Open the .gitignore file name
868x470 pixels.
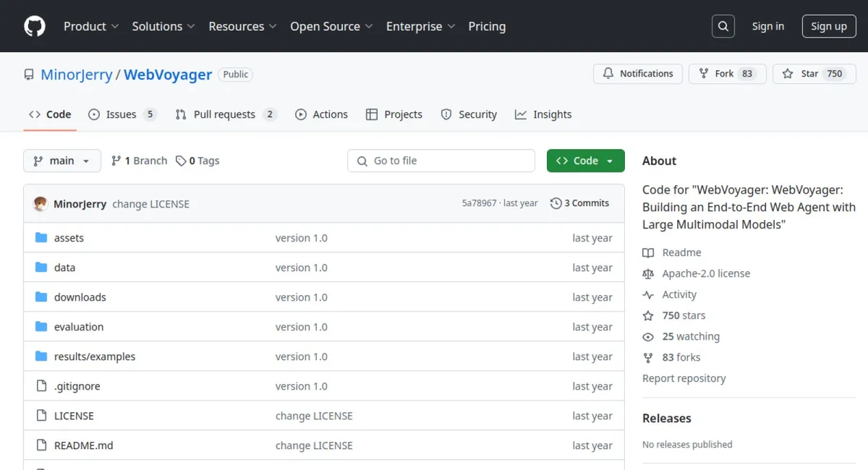point(77,386)
